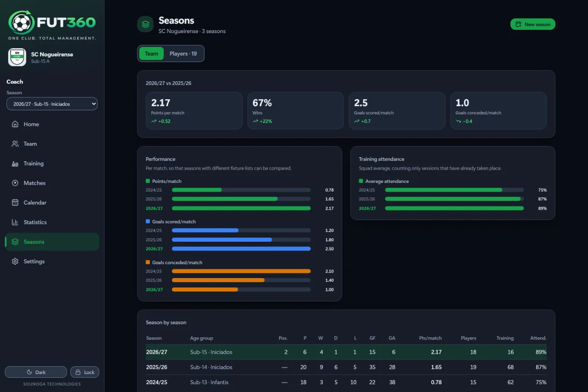Switch to Players · 19 tab
Viewport: 588px width, 392px height.
(183, 53)
